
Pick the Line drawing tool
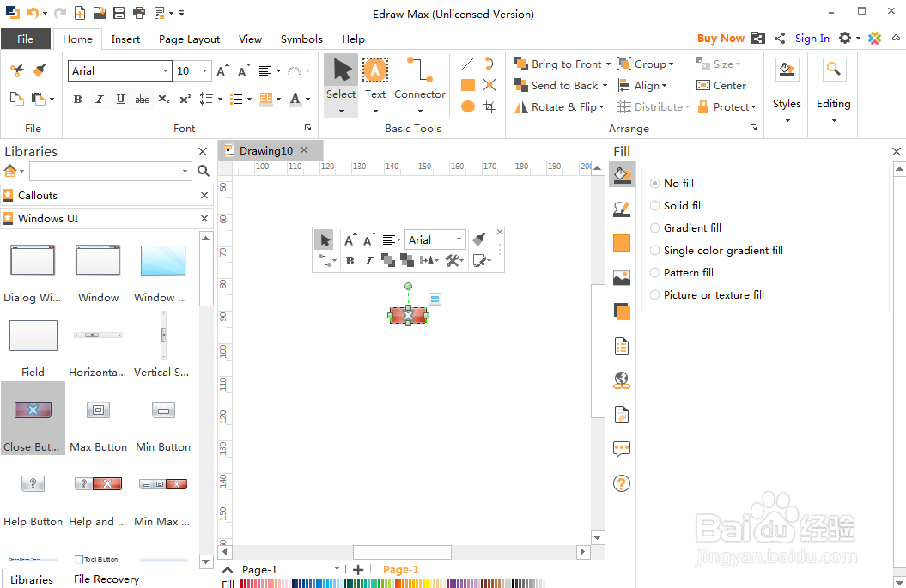point(467,64)
